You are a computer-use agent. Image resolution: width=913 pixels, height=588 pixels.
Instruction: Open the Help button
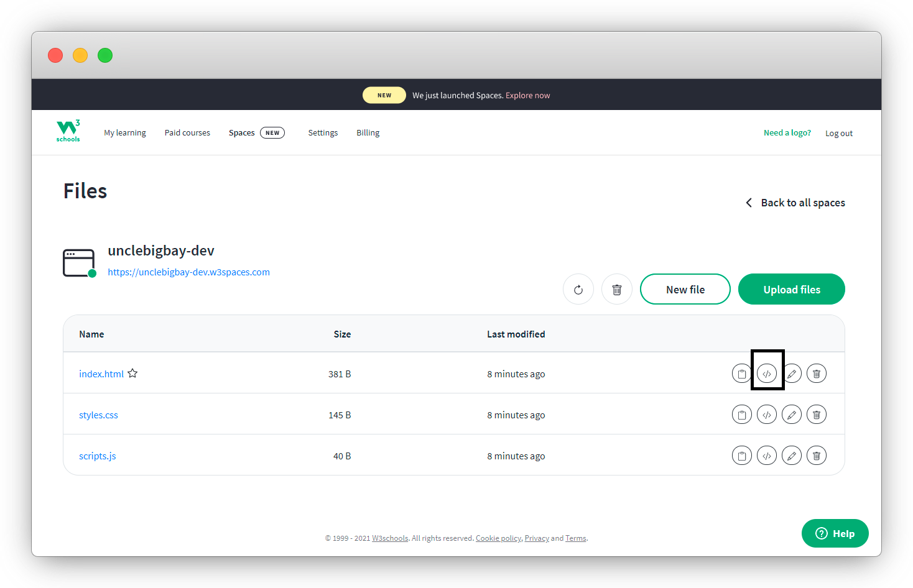pos(835,533)
